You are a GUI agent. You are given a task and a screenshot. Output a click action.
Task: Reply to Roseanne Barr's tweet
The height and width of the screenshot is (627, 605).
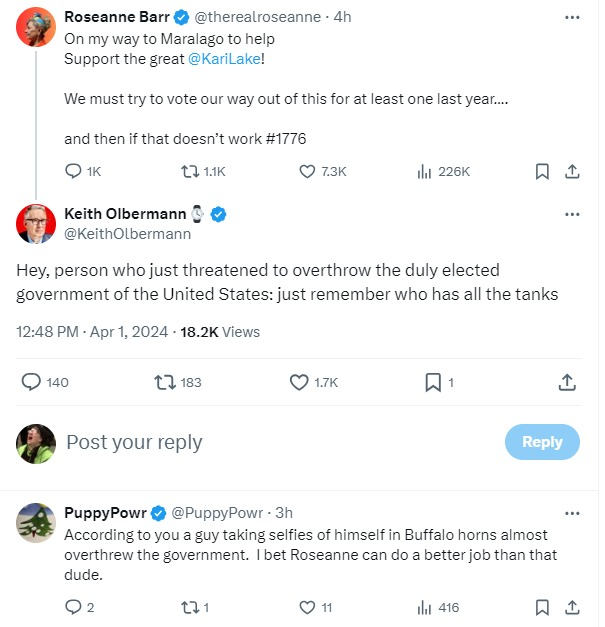73,171
